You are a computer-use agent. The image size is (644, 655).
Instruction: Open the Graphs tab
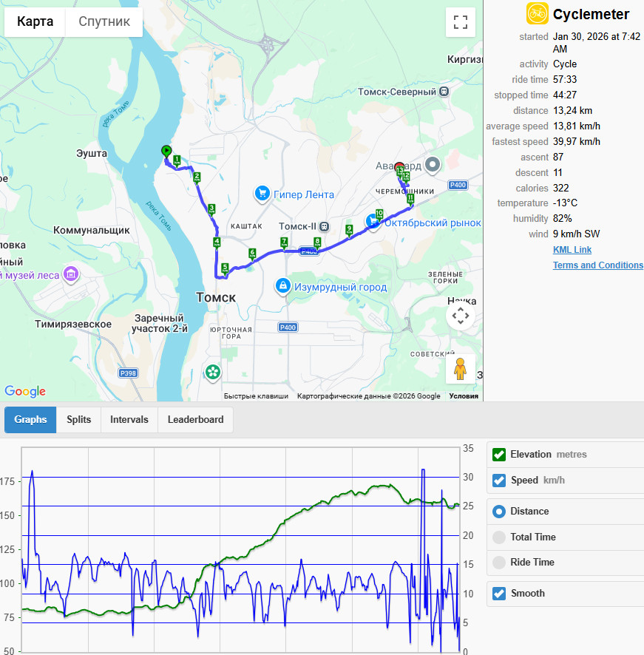pos(30,420)
